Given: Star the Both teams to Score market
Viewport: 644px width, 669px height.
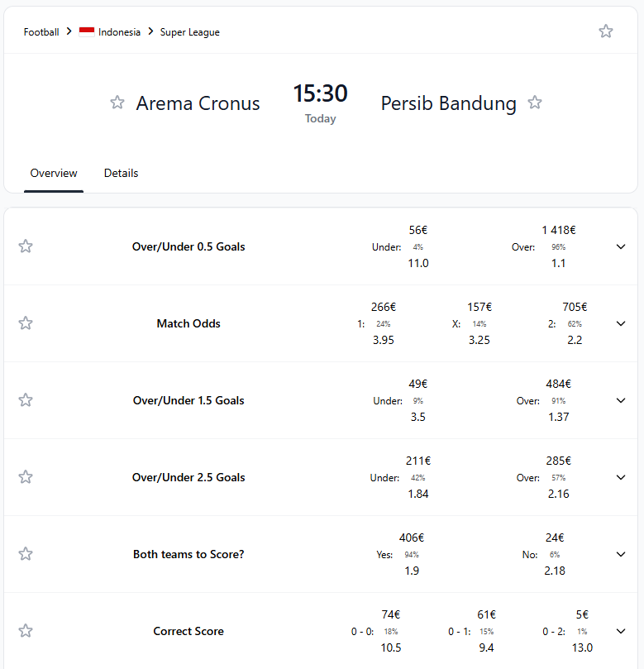Looking at the screenshot, I should pos(26,554).
